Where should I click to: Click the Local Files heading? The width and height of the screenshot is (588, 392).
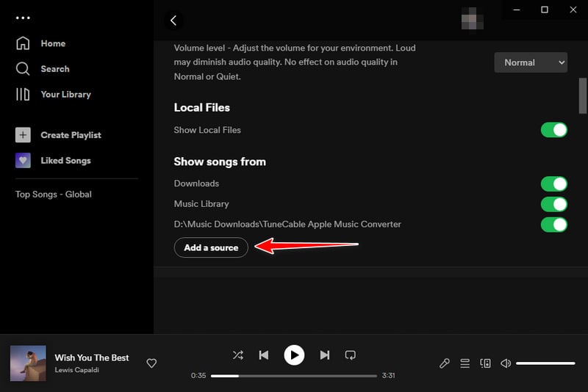[201, 108]
